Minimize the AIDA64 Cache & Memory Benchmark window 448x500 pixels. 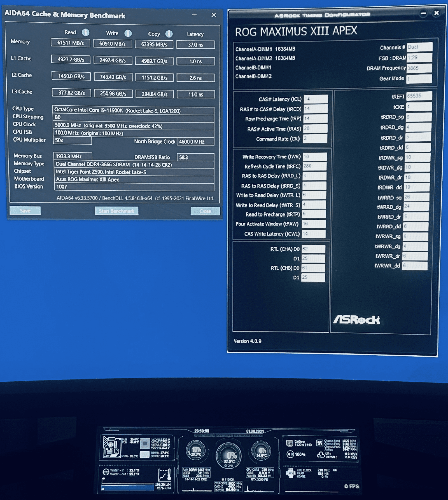194,15
